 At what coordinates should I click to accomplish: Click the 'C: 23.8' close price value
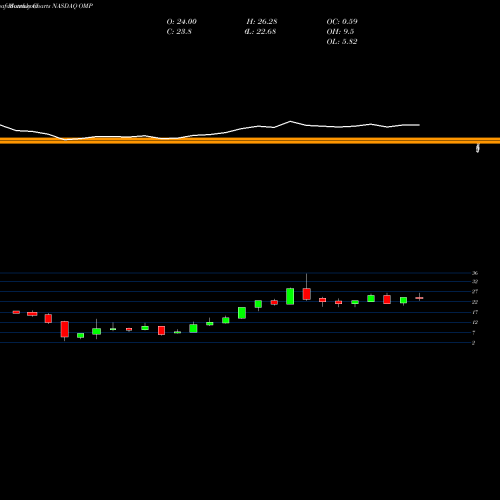coord(179,32)
